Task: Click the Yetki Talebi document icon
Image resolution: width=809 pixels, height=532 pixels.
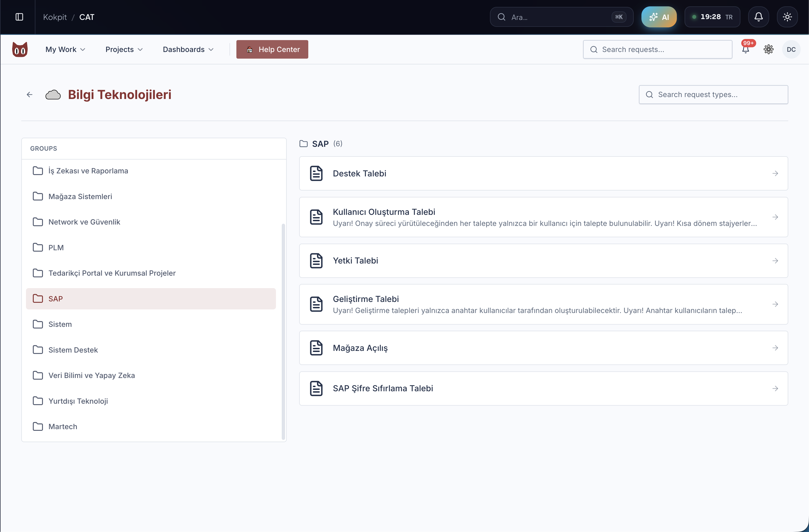Action: (316, 261)
